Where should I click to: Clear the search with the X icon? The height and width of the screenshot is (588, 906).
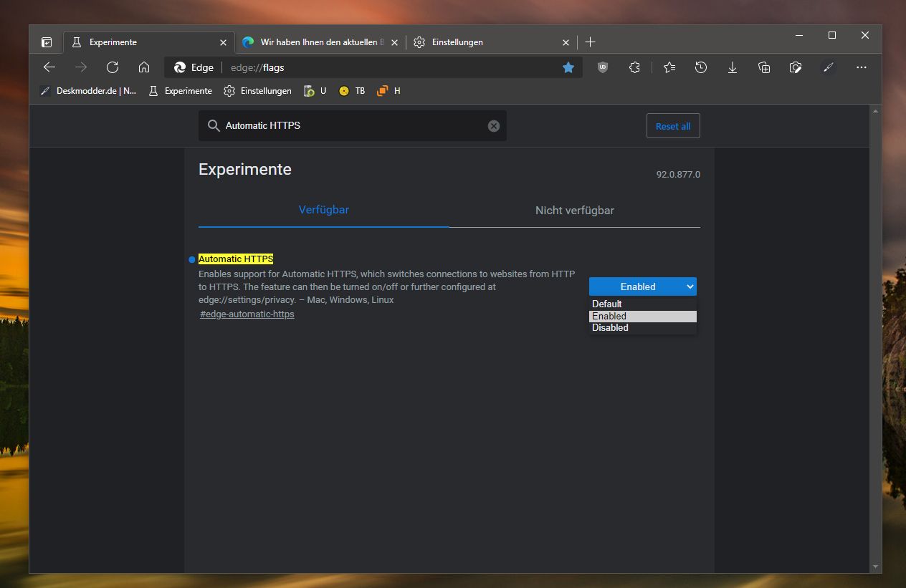pyautogui.click(x=493, y=126)
